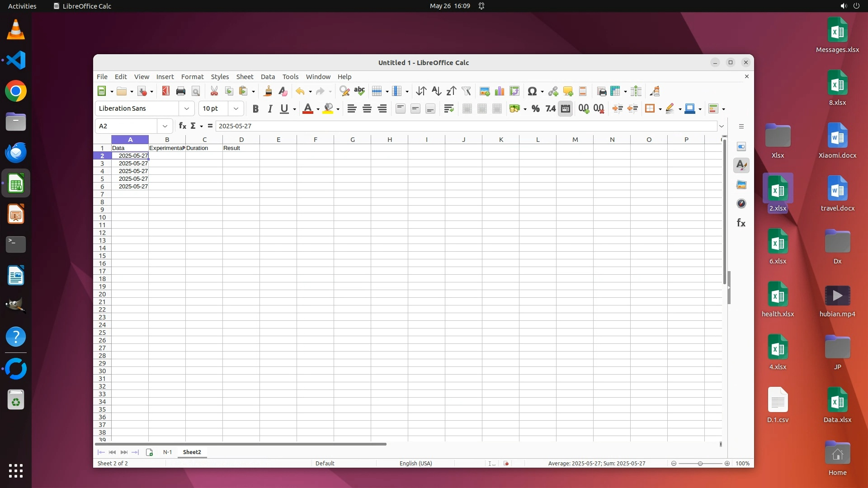Open the Format menu
This screenshot has height=488, width=868.
[x=192, y=77]
